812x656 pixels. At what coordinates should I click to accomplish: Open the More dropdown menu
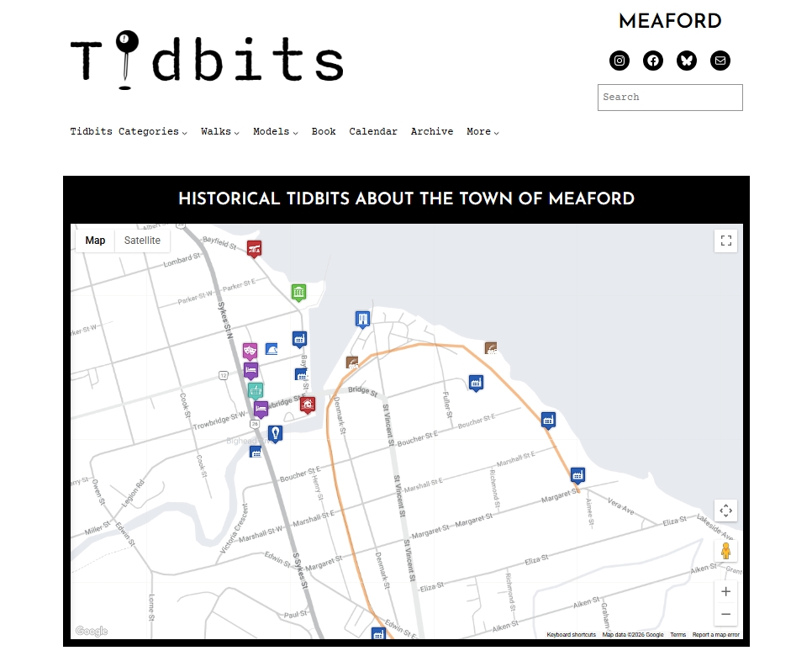click(482, 132)
